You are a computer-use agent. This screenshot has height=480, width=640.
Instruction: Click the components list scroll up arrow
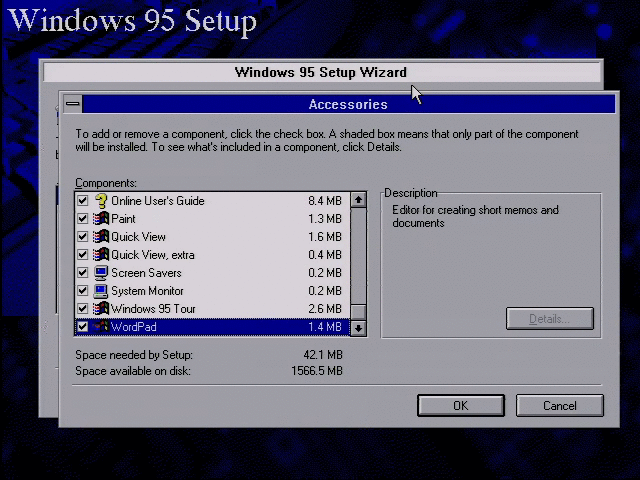point(358,200)
